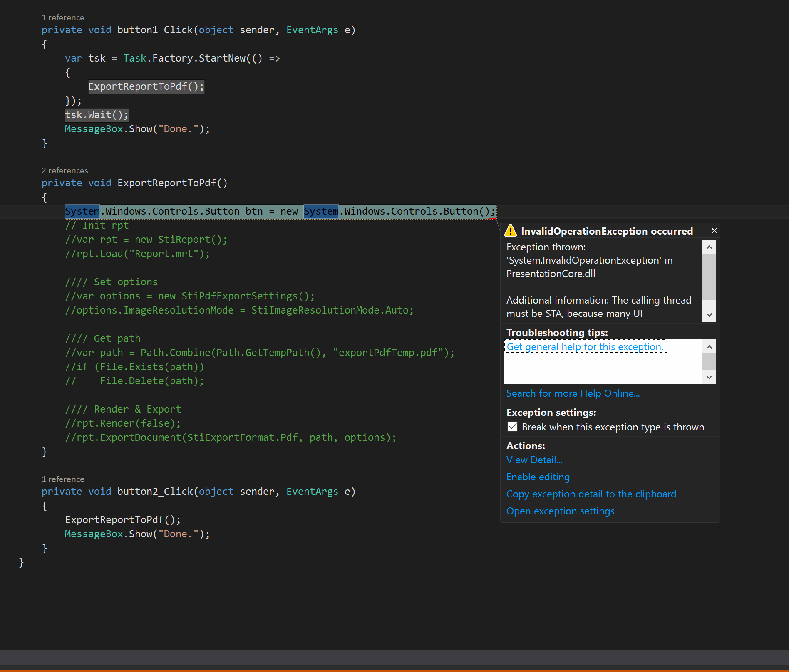Click the 'Troubleshooting tips:' heading

pyautogui.click(x=557, y=333)
